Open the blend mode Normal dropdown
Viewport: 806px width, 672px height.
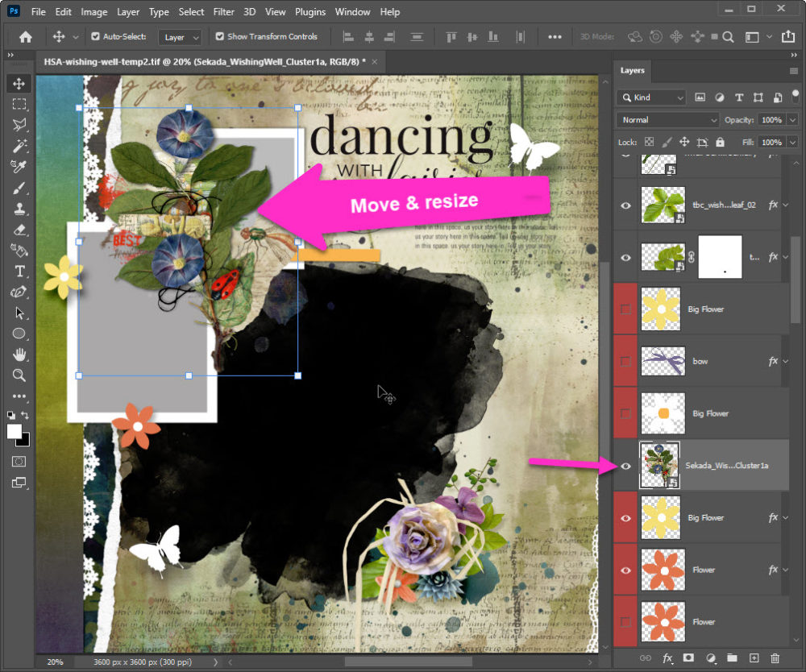click(667, 120)
